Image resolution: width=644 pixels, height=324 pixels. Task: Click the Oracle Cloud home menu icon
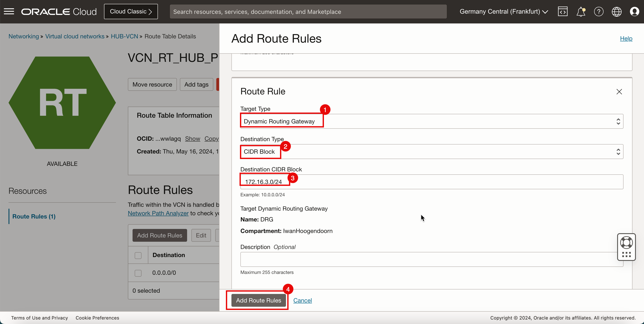point(9,12)
